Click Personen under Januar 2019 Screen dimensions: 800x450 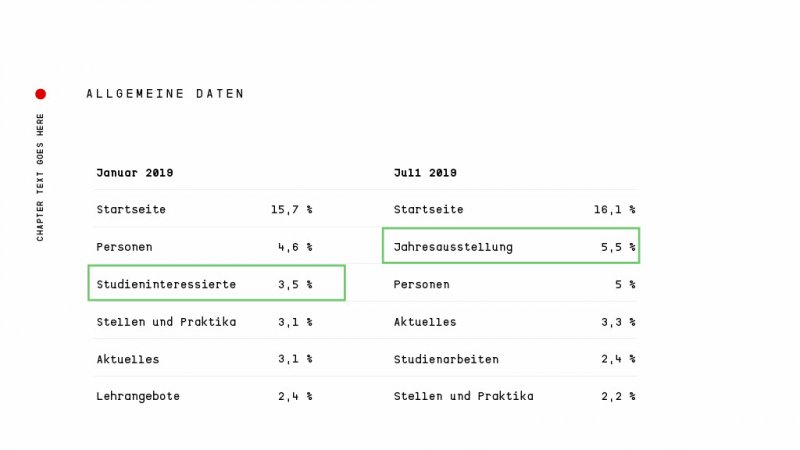pos(124,247)
